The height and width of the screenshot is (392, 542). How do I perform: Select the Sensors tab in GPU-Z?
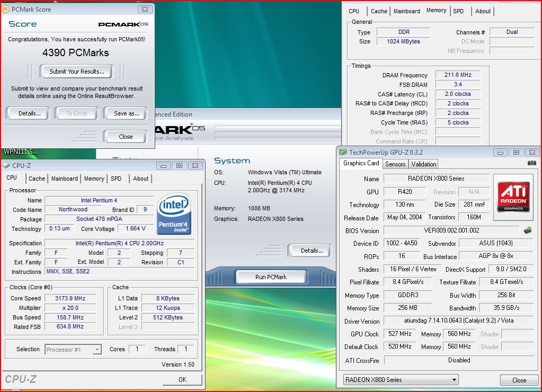point(395,164)
